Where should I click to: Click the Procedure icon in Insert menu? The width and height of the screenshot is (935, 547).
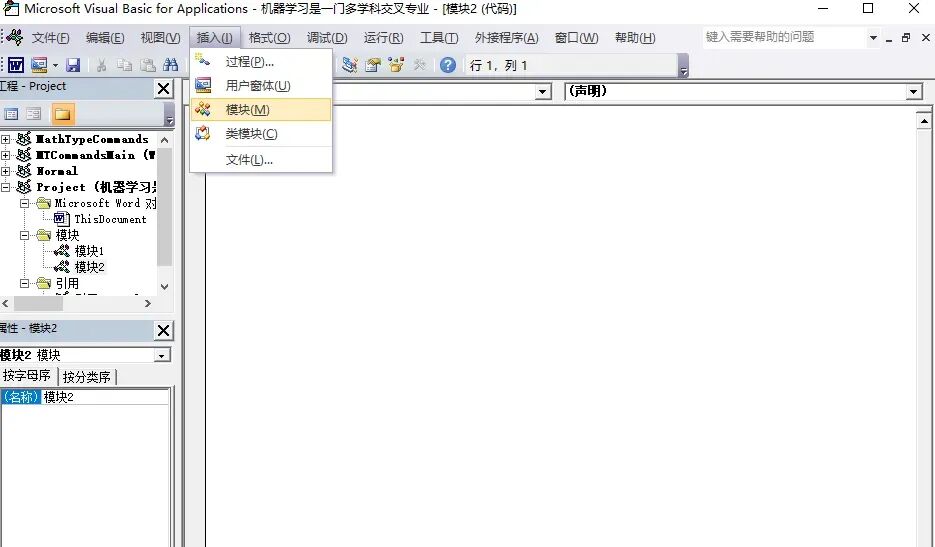[203, 60]
